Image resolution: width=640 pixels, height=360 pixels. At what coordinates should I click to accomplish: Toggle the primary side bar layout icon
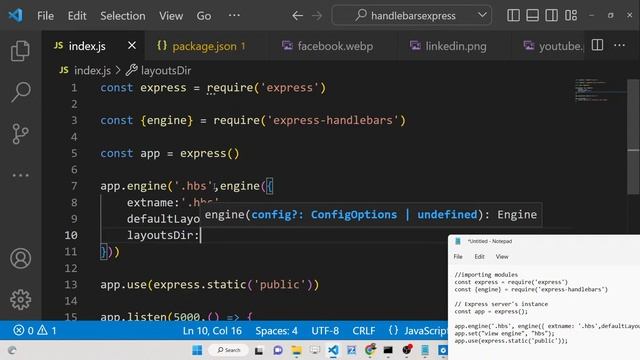point(513,16)
